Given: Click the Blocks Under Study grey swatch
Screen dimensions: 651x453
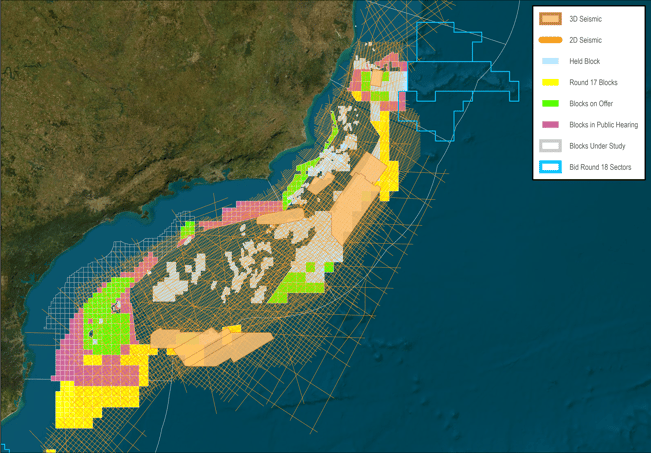Looking at the screenshot, I should (x=551, y=146).
